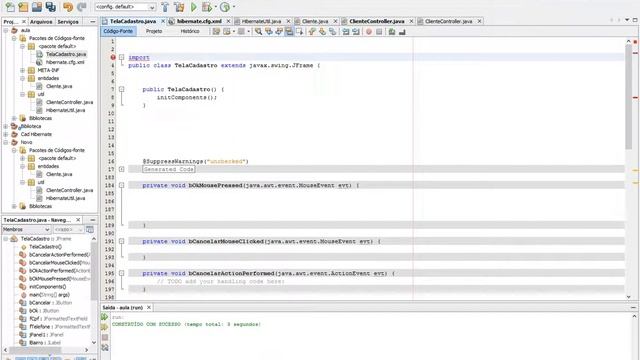Click the Navigator horizontal scrollbar thumb
Screen dimensions: 640x360
point(35,350)
